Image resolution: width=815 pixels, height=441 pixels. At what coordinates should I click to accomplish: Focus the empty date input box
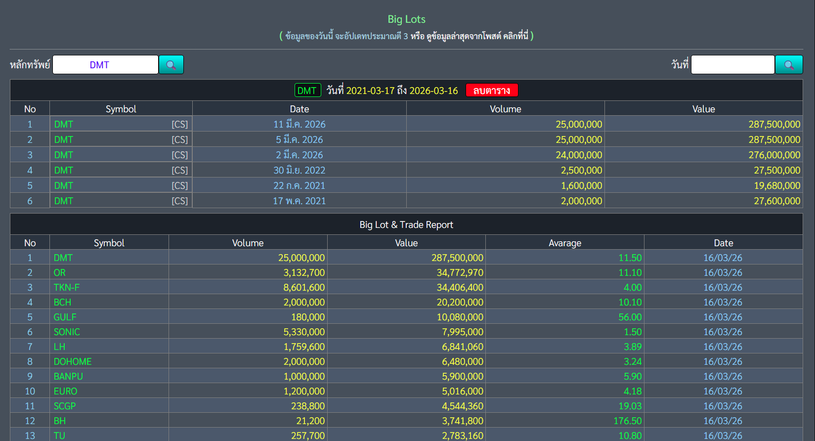click(x=732, y=65)
